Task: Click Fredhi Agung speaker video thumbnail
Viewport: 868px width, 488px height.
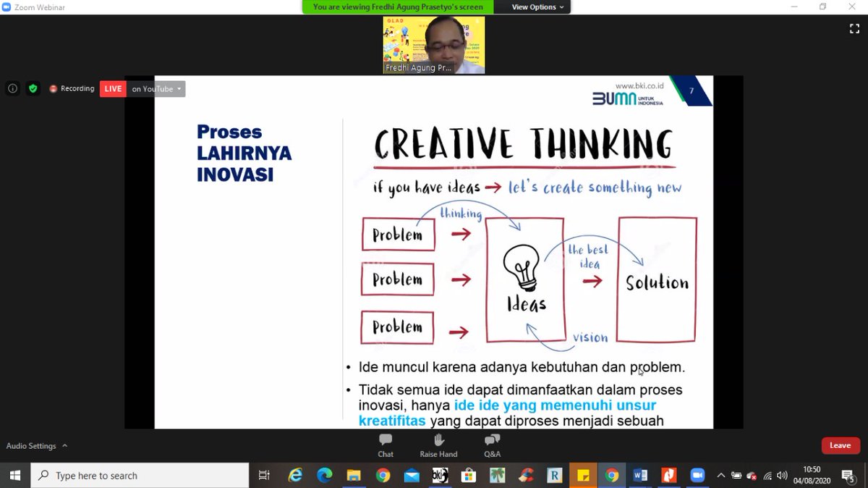Action: coord(434,45)
